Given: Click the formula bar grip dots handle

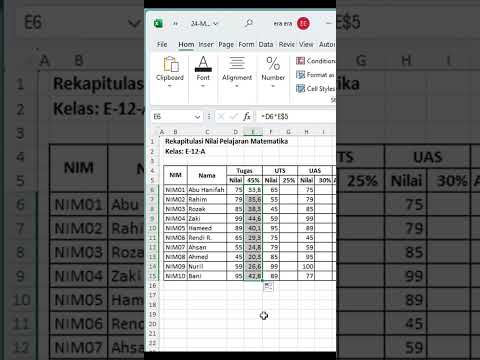Looking at the screenshot, I should tap(209, 116).
